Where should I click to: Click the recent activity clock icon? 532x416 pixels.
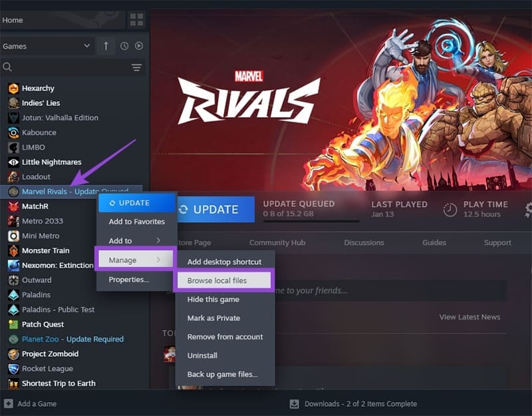(124, 46)
